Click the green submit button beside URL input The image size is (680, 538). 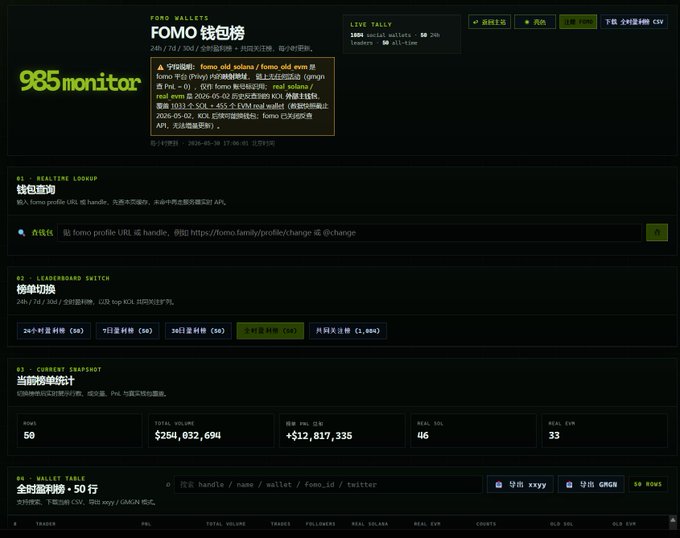(x=657, y=233)
